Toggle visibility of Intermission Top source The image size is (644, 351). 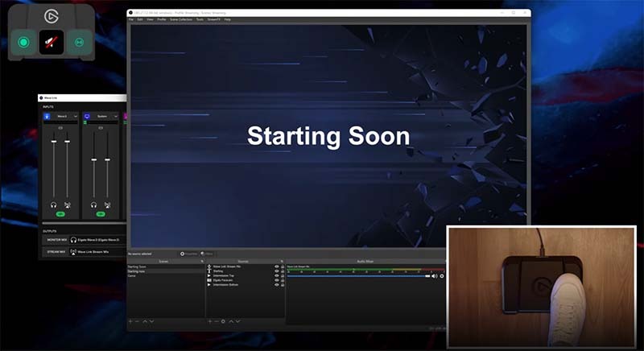tap(276, 276)
